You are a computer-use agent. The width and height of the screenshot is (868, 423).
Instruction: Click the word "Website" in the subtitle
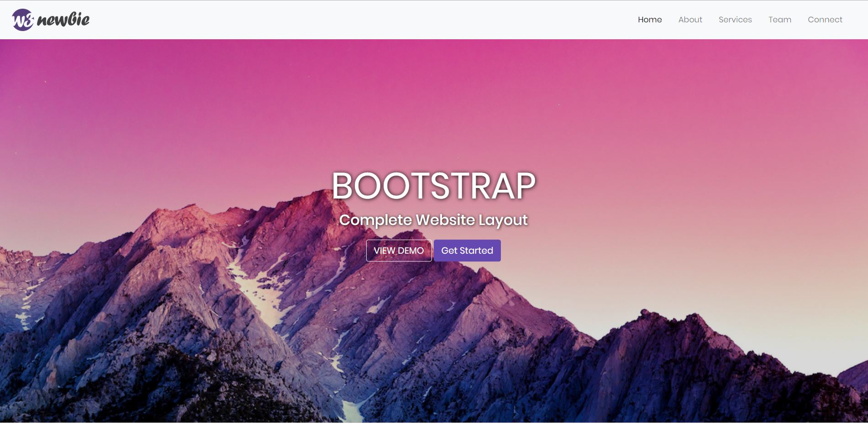[x=445, y=220]
